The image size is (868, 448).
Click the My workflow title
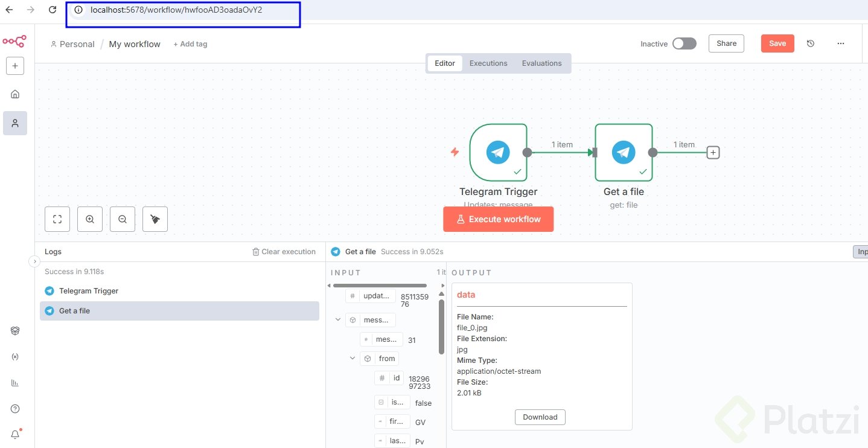[135, 44]
